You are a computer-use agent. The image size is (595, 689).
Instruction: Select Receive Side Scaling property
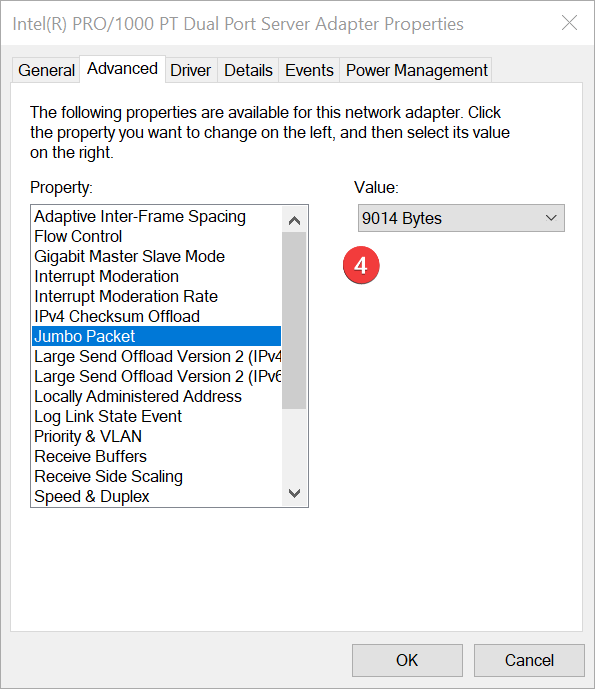(156, 476)
